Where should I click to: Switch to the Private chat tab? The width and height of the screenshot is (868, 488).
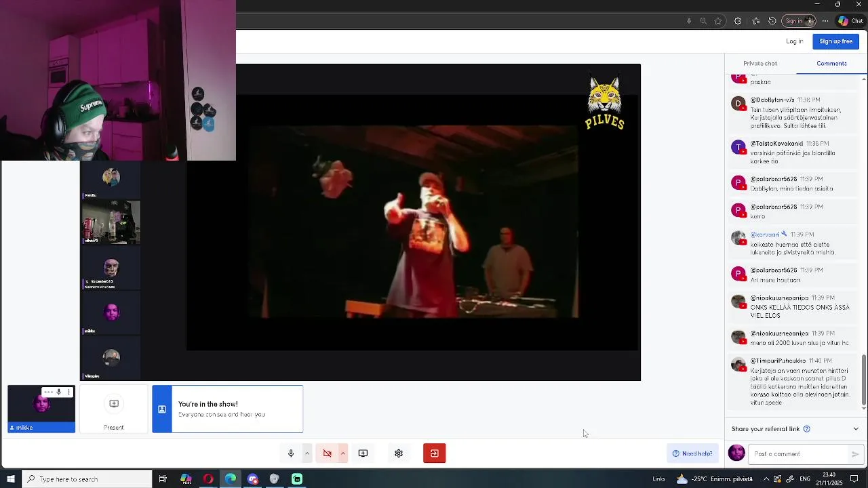coord(760,63)
